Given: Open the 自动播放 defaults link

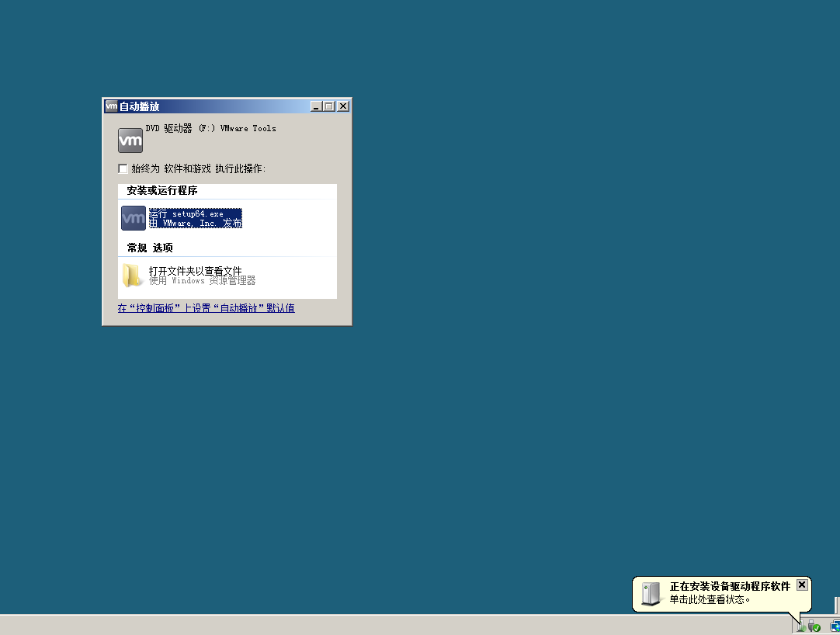Looking at the screenshot, I should pyautogui.click(x=206, y=308).
